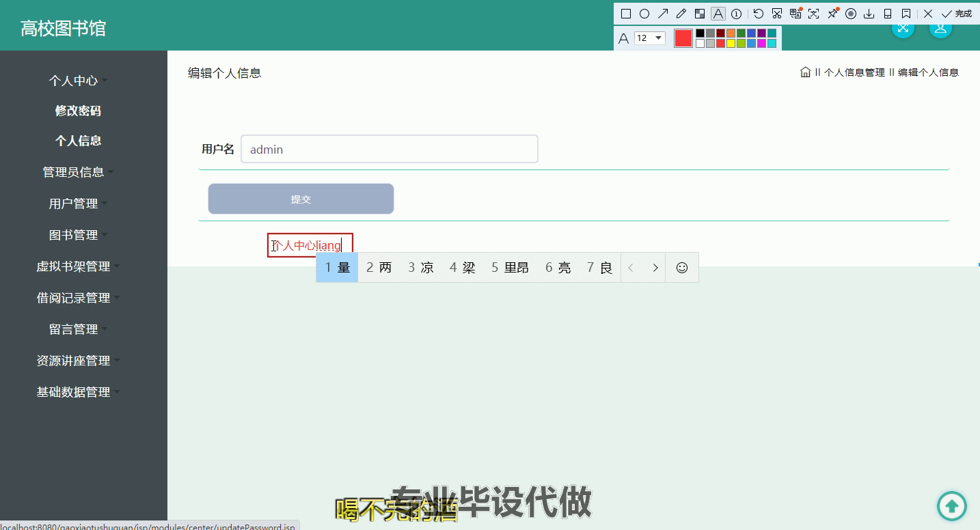Click 完成 to finish the screenshot
The height and width of the screenshot is (530, 980).
point(957,14)
